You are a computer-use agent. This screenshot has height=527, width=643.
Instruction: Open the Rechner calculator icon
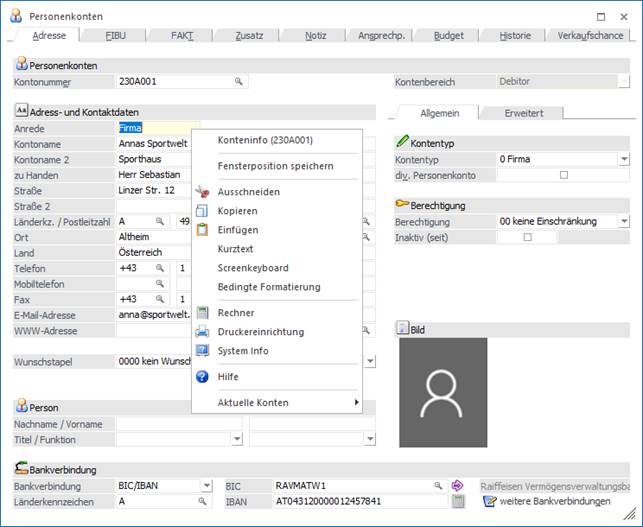[202, 313]
